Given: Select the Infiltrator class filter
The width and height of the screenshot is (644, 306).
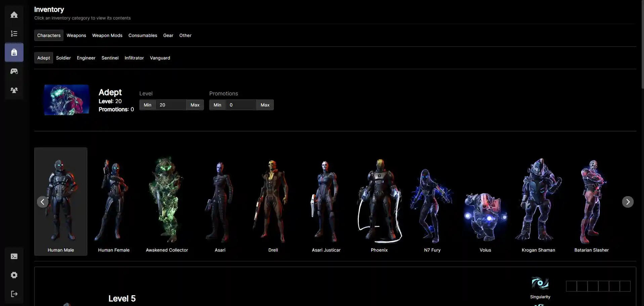Looking at the screenshot, I should click(134, 58).
